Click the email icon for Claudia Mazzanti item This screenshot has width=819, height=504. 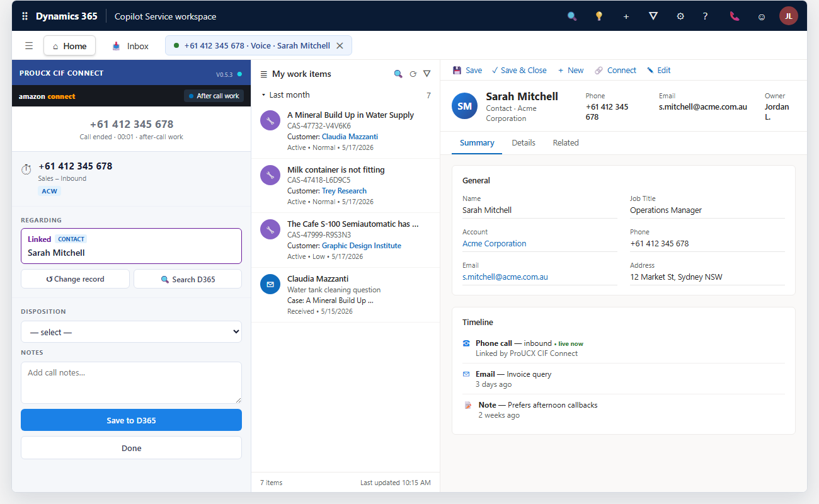click(270, 284)
